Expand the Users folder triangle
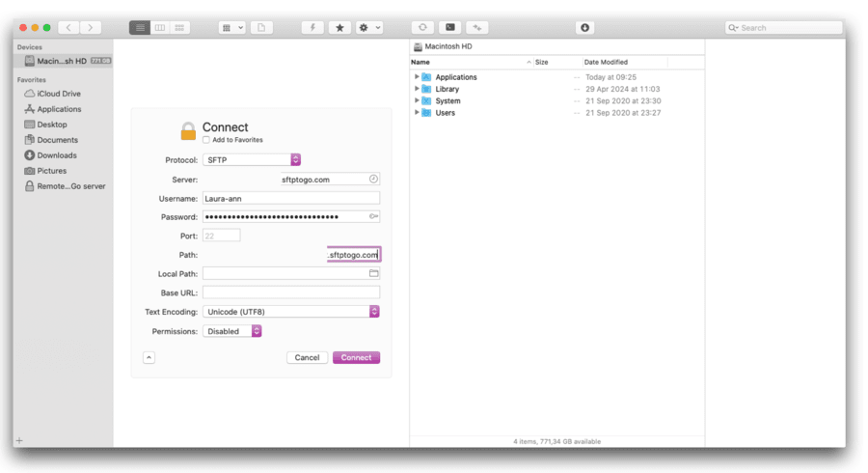The image size is (868, 473). 417,112
